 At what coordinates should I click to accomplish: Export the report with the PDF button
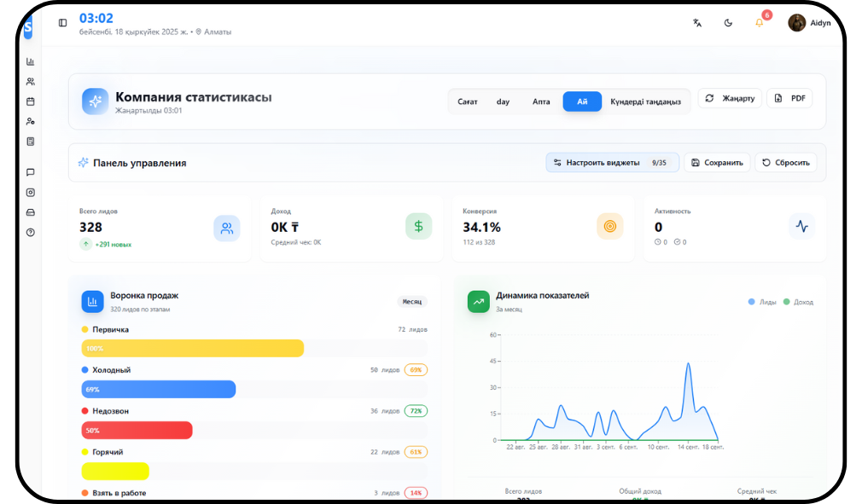click(x=789, y=98)
